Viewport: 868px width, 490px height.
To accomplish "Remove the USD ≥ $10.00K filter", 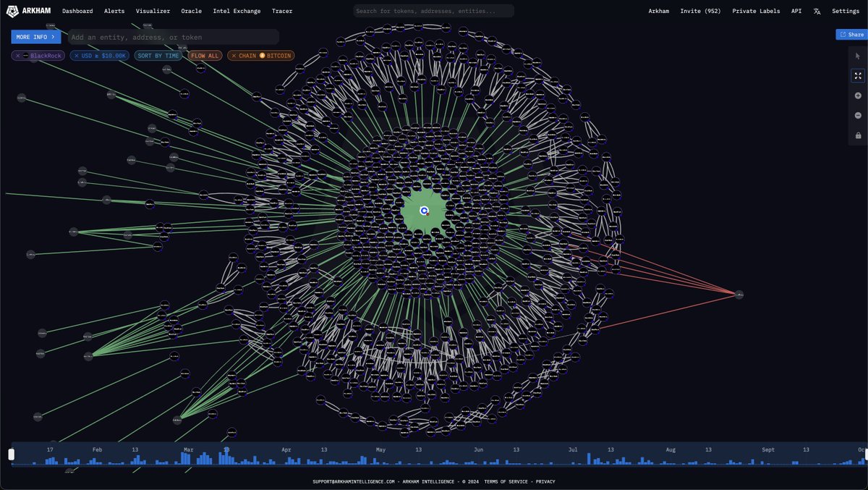I will [x=76, y=56].
